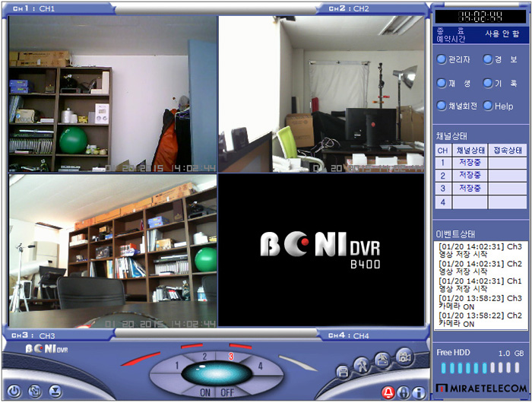Click 사용 안 함 scheduled shutdown setting
532x403 pixels.
point(502,33)
